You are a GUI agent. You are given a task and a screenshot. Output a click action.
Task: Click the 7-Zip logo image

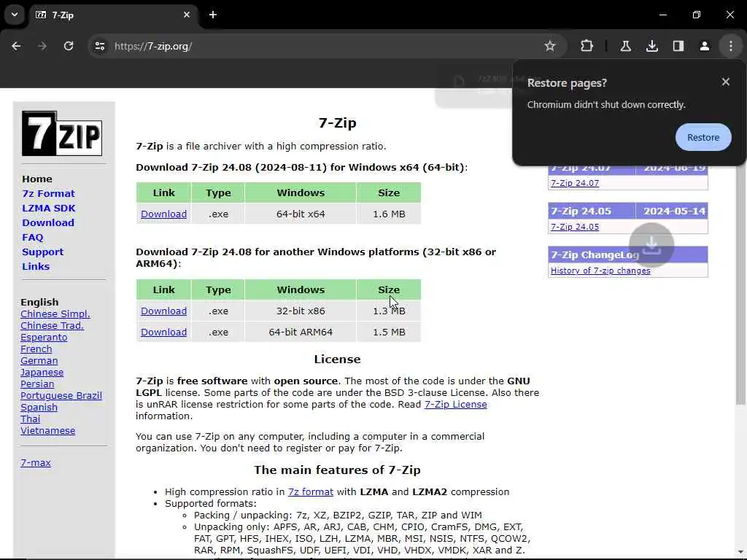[x=62, y=133]
